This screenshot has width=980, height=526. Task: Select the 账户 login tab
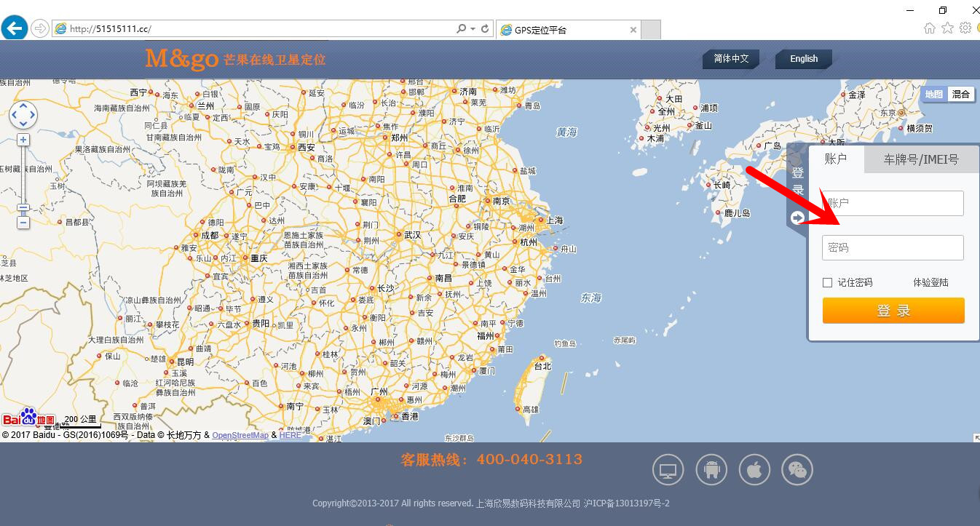(836, 159)
